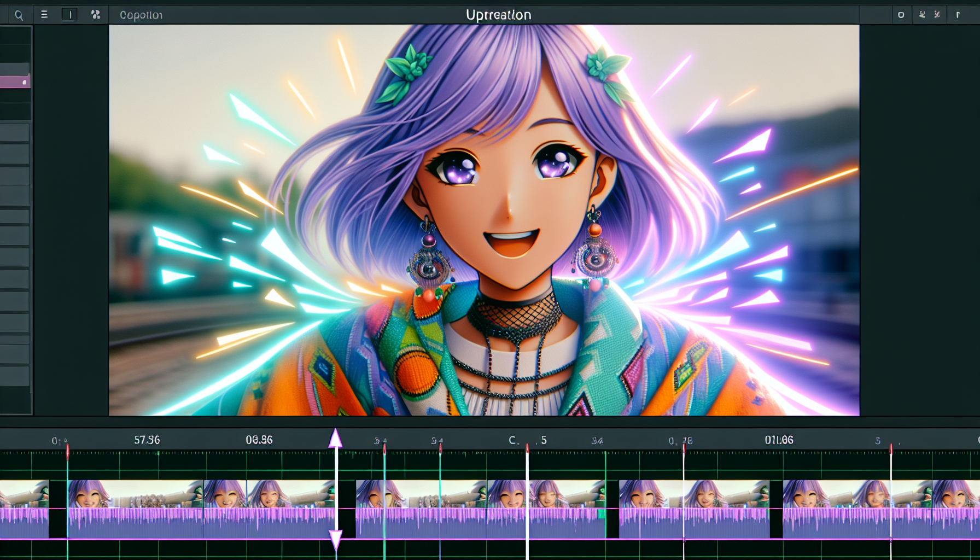Click the O-shaped icon at top right
This screenshot has height=560, width=980.
pyautogui.click(x=901, y=15)
